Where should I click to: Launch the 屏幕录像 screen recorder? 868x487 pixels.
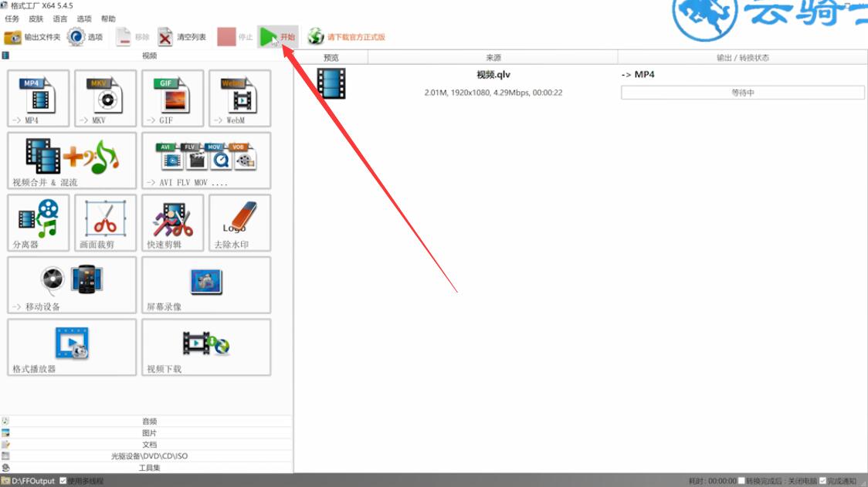(x=206, y=285)
